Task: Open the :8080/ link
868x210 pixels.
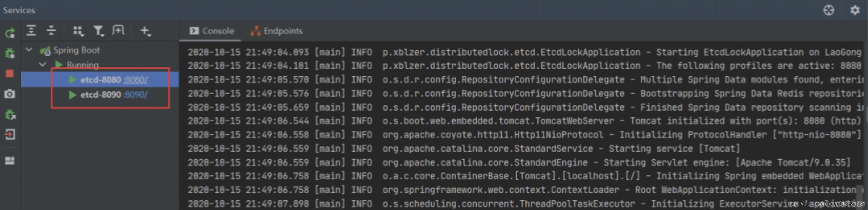Action: click(136, 80)
